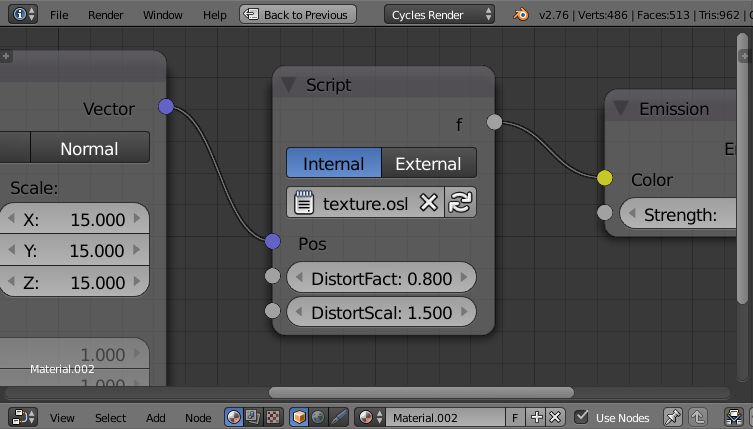This screenshot has width=753, height=429.
Task: Click the Material.002 name field
Action: (x=446, y=417)
